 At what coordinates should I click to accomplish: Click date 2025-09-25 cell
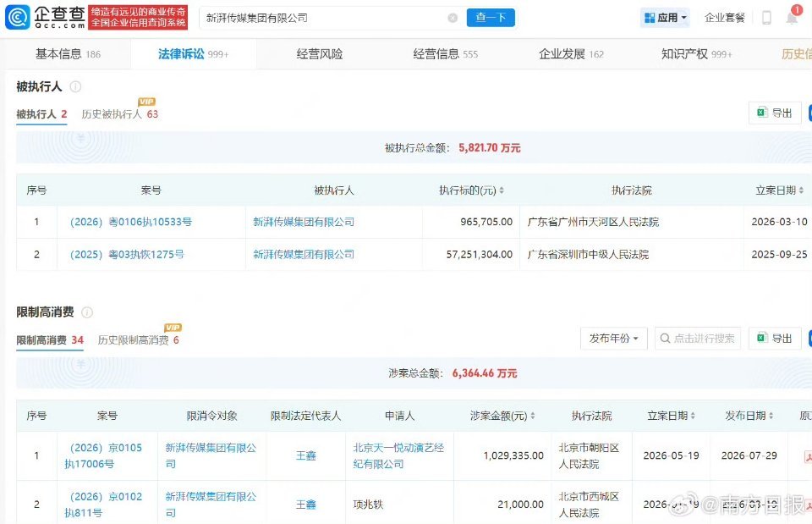pos(779,255)
